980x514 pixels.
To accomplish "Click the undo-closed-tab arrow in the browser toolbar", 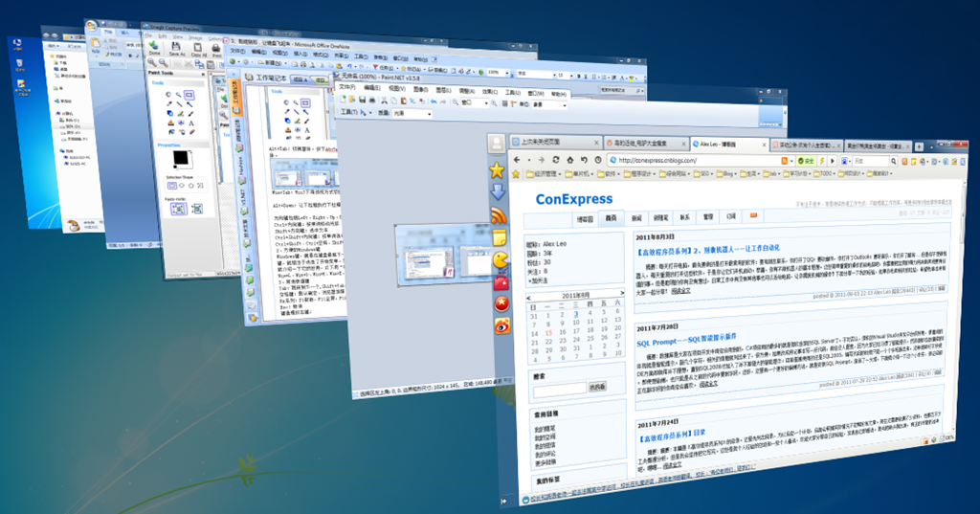I will [585, 160].
